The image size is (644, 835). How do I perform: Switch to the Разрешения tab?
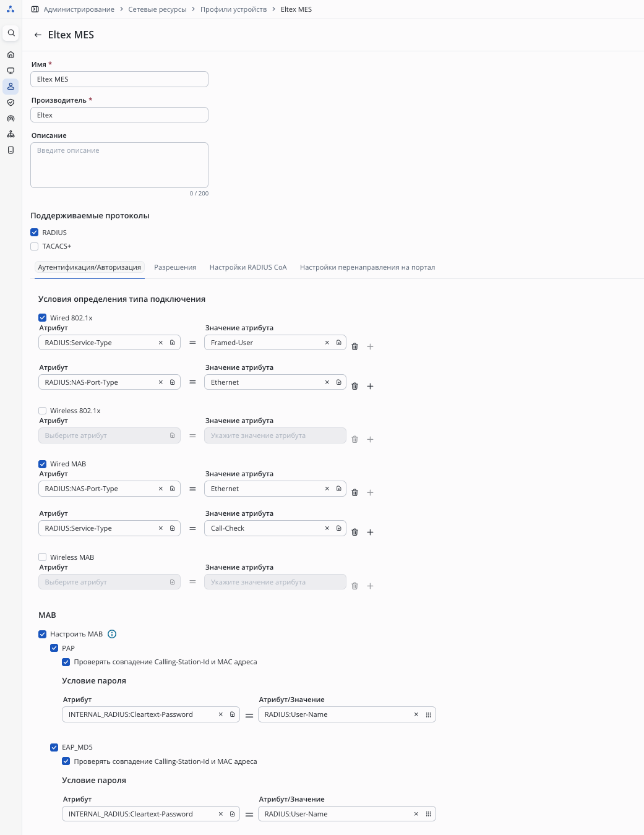click(175, 267)
